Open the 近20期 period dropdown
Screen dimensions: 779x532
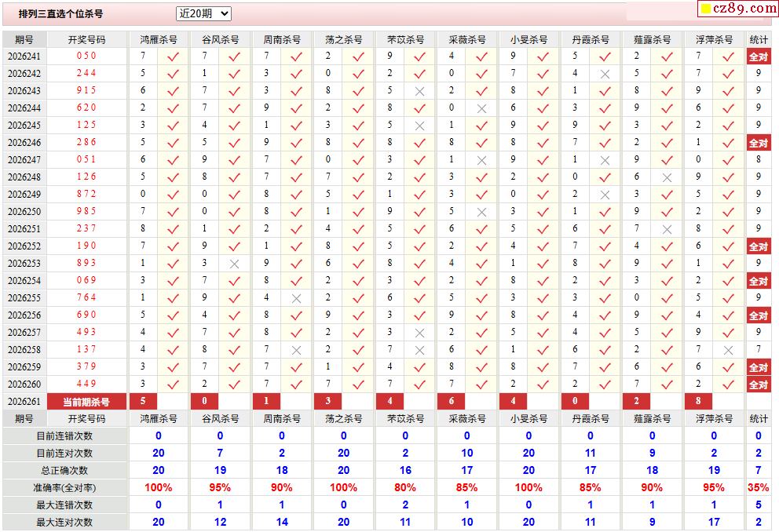[203, 14]
